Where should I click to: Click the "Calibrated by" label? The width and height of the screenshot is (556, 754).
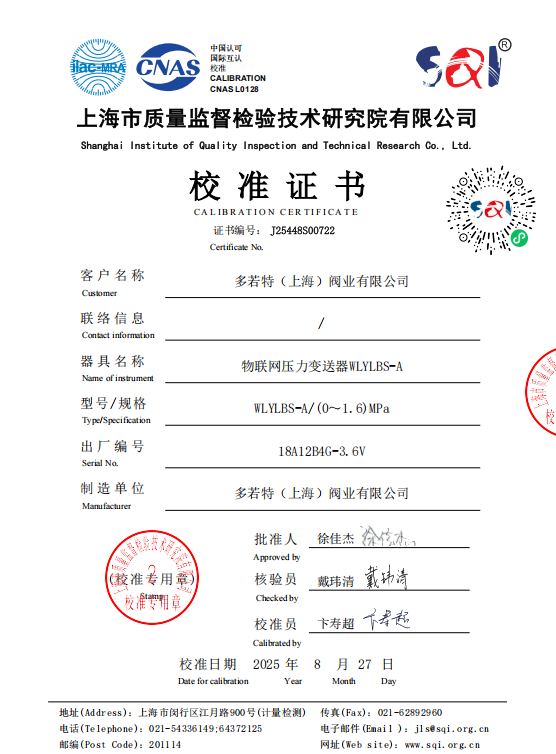coord(277,643)
